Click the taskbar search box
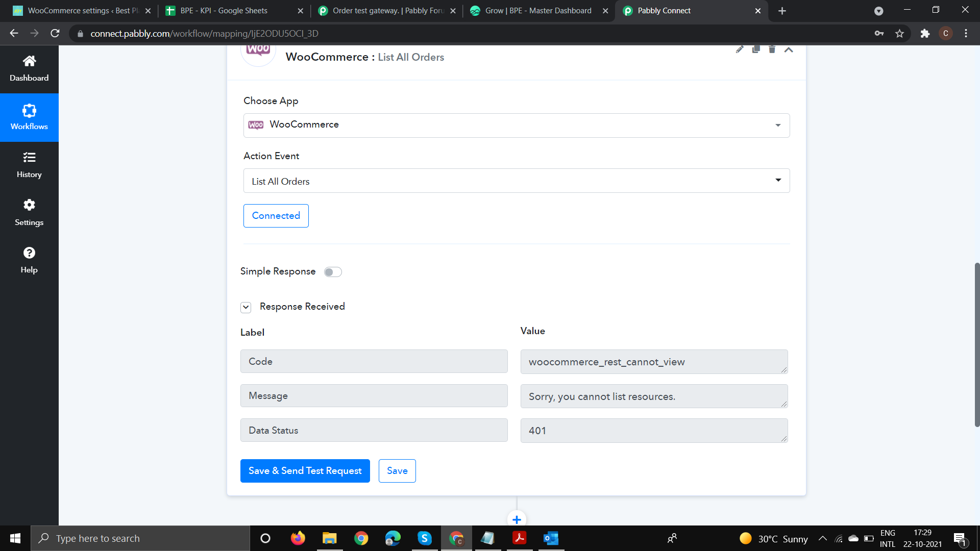The height and width of the screenshot is (551, 980). [140, 538]
